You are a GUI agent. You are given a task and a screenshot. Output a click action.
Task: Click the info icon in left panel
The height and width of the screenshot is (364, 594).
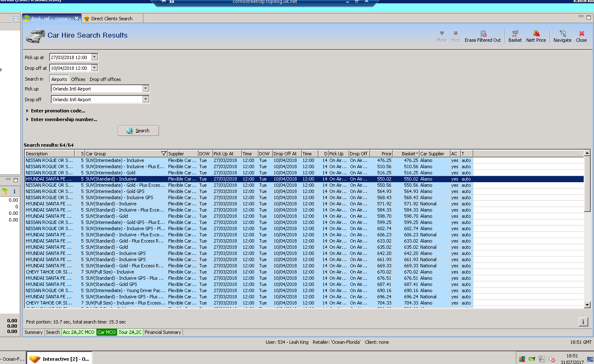point(14,191)
